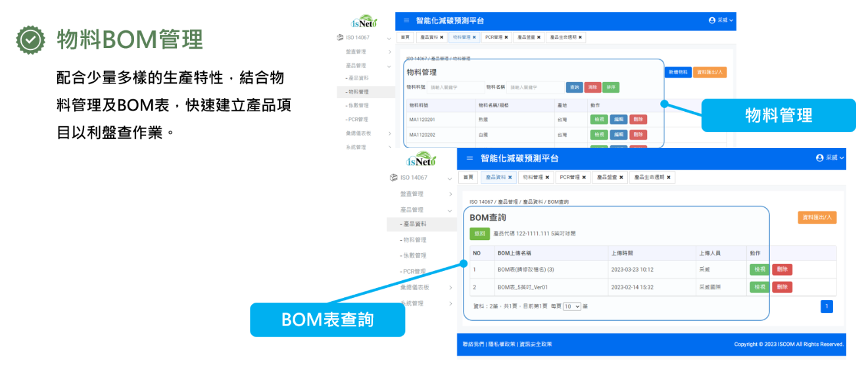Click the 物料料號 search input field
The width and height of the screenshot is (868, 365).
pos(454,87)
